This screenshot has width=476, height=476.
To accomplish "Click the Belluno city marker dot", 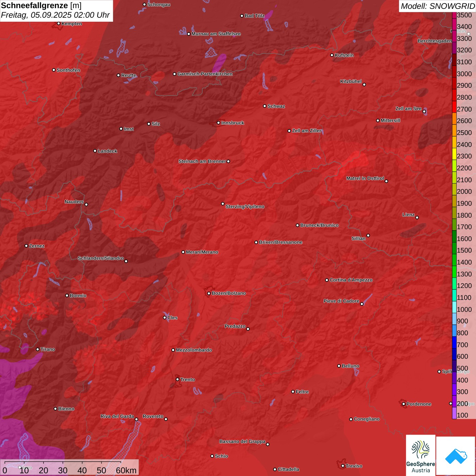I will (x=339, y=366).
